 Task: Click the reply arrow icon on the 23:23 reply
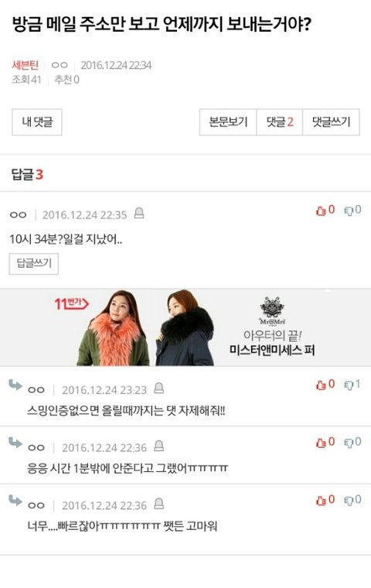point(15,385)
